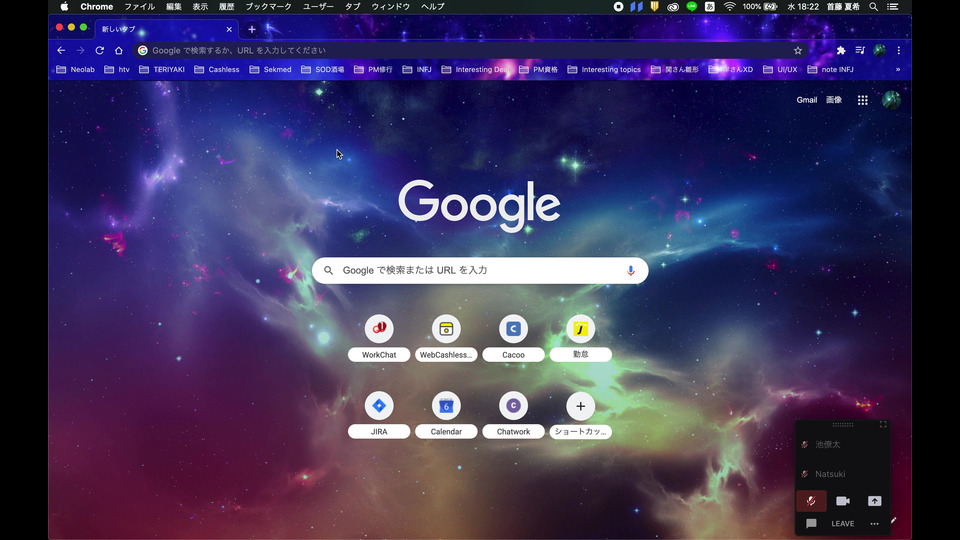Open Google account avatar on page
This screenshot has height=540, width=960.
(x=891, y=100)
